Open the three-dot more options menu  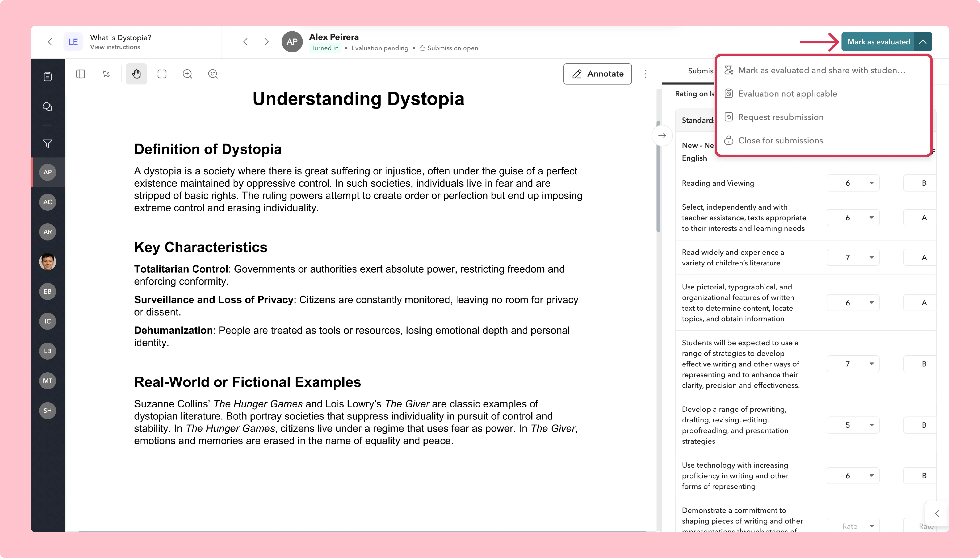click(x=646, y=74)
